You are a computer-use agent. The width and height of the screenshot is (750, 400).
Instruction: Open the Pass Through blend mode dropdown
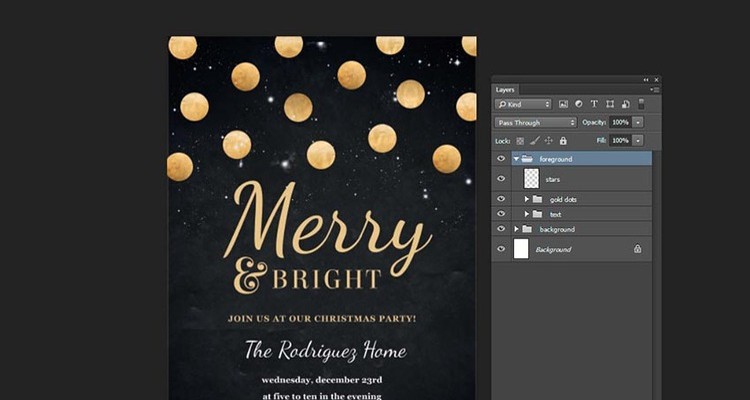535,122
